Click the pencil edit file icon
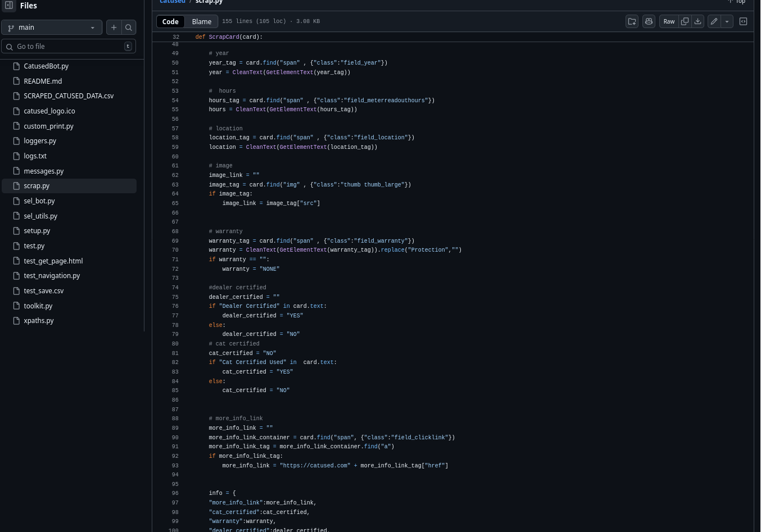 click(714, 21)
